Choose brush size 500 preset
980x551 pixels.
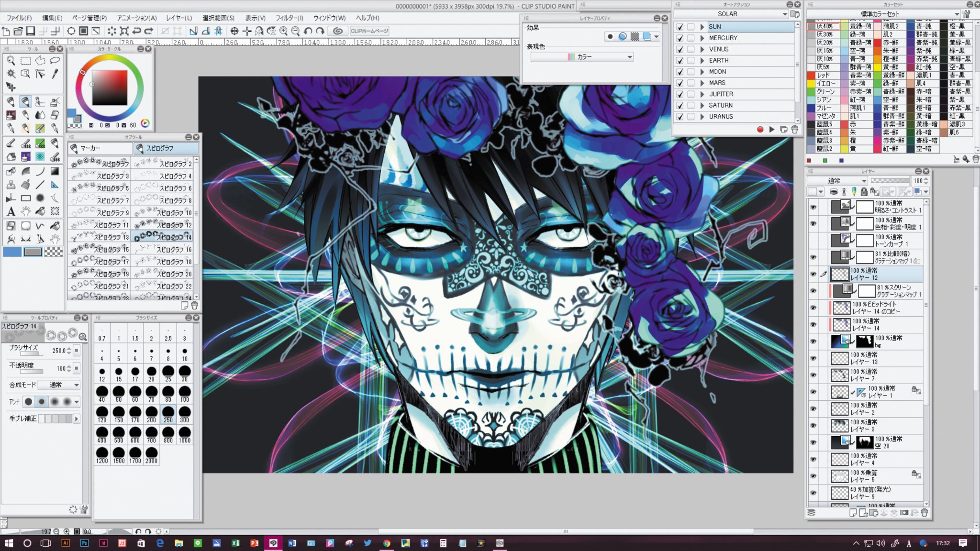[x=119, y=435]
